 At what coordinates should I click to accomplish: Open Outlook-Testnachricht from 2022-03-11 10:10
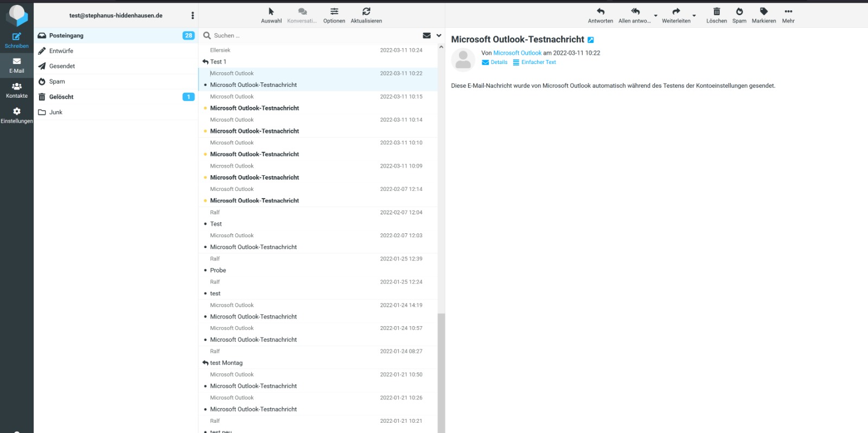click(x=318, y=149)
